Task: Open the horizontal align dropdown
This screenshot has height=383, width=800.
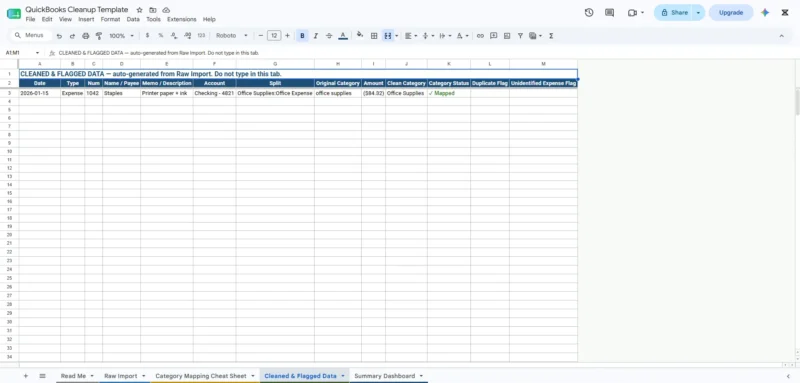Action: (x=411, y=36)
